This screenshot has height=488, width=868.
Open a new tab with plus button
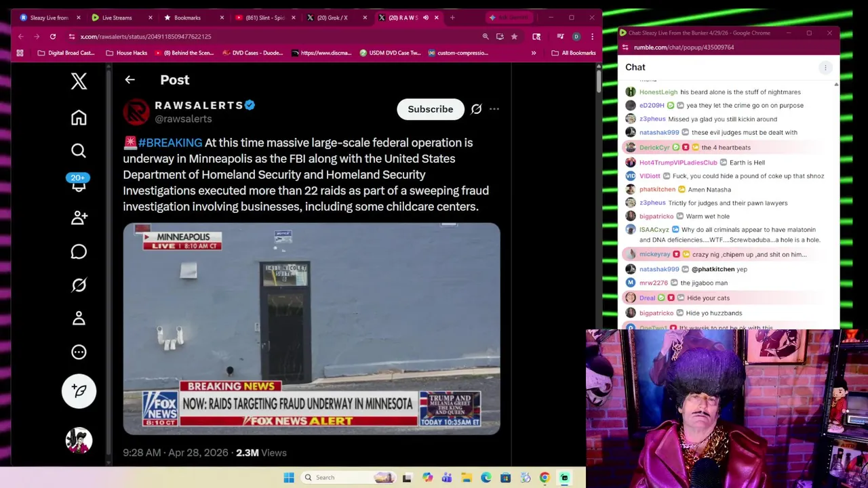[452, 18]
